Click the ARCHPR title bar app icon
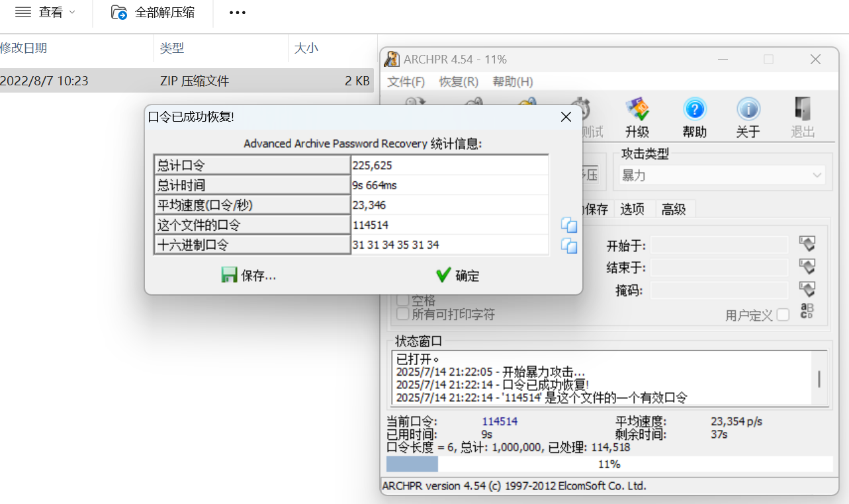849x504 pixels. [392, 60]
